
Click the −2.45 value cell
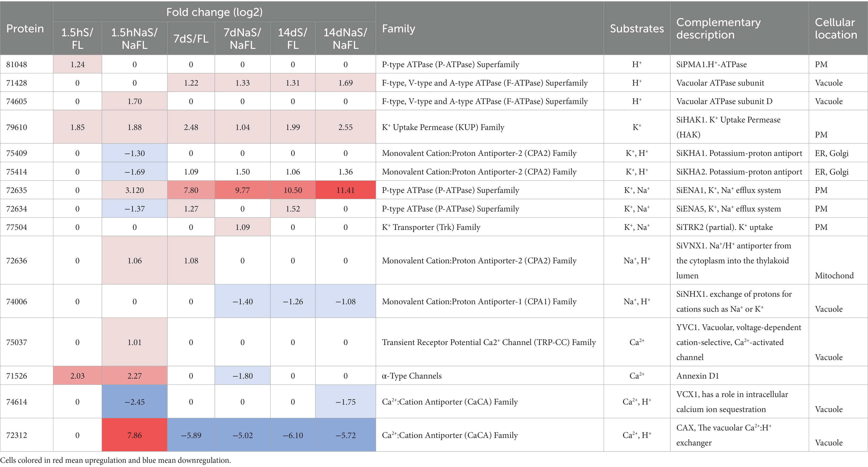135,402
